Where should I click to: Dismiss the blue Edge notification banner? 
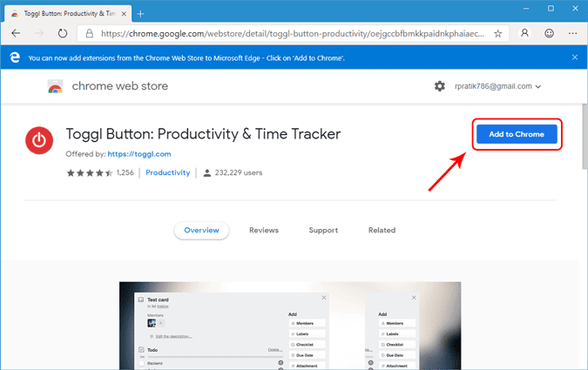point(575,57)
